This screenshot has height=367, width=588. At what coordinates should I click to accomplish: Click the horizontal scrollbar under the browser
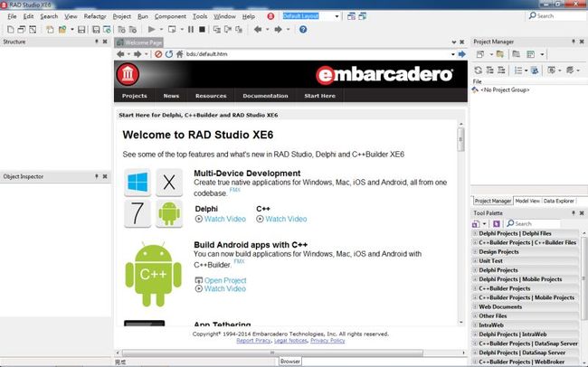[272, 353]
